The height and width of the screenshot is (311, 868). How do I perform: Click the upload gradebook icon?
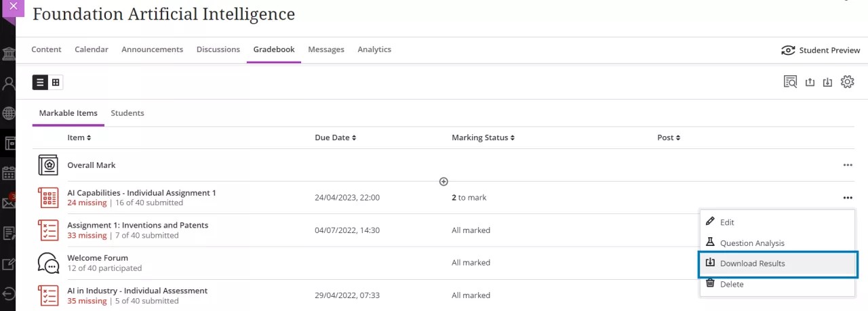point(810,83)
